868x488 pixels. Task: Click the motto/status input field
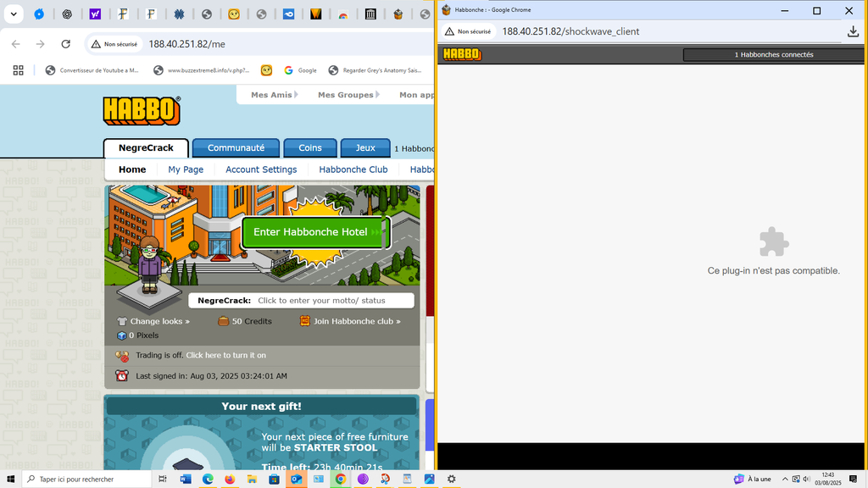[333, 301]
